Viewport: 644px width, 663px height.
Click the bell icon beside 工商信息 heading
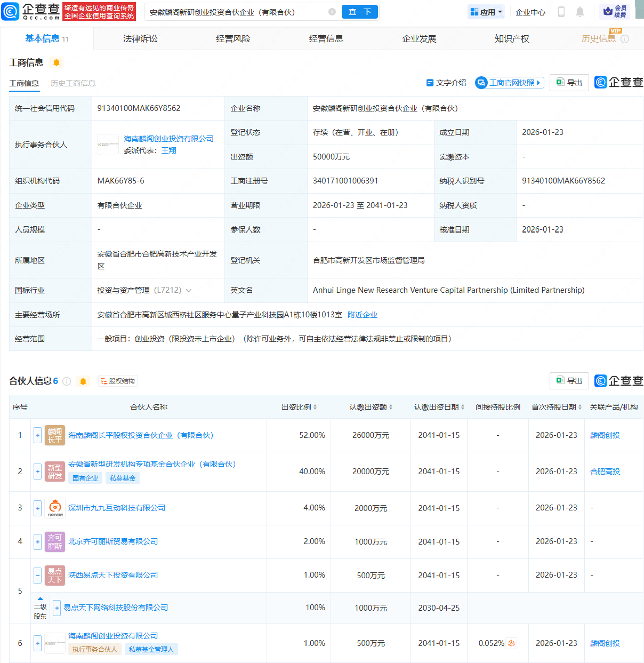pyautogui.click(x=56, y=62)
